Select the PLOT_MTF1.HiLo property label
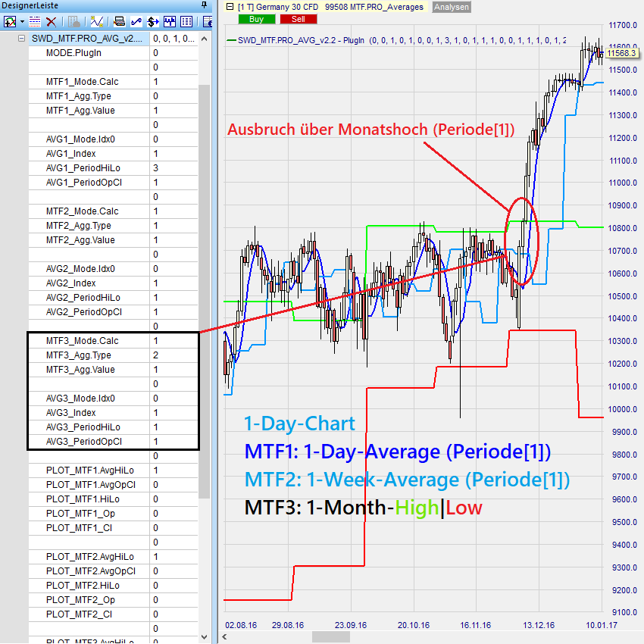Image resolution: width=644 pixels, height=644 pixels. point(83,499)
